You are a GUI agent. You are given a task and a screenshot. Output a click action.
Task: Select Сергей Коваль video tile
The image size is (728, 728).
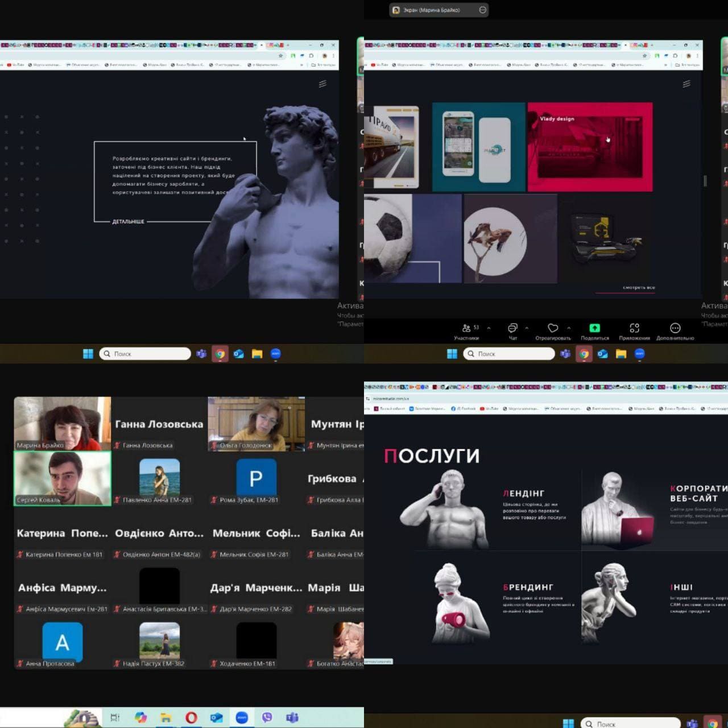pos(63,478)
